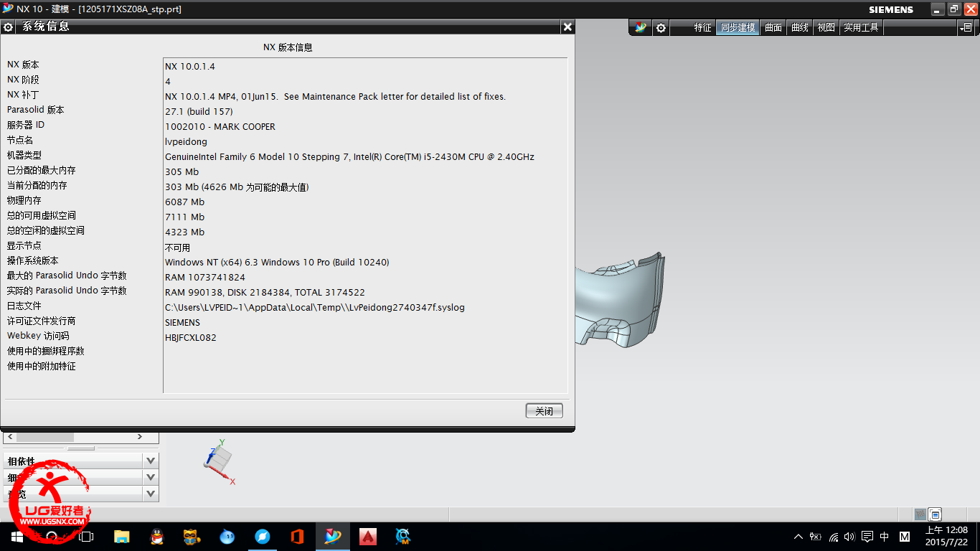The height and width of the screenshot is (551, 980).
Task: Click the battery status tray icon
Action: click(x=816, y=537)
